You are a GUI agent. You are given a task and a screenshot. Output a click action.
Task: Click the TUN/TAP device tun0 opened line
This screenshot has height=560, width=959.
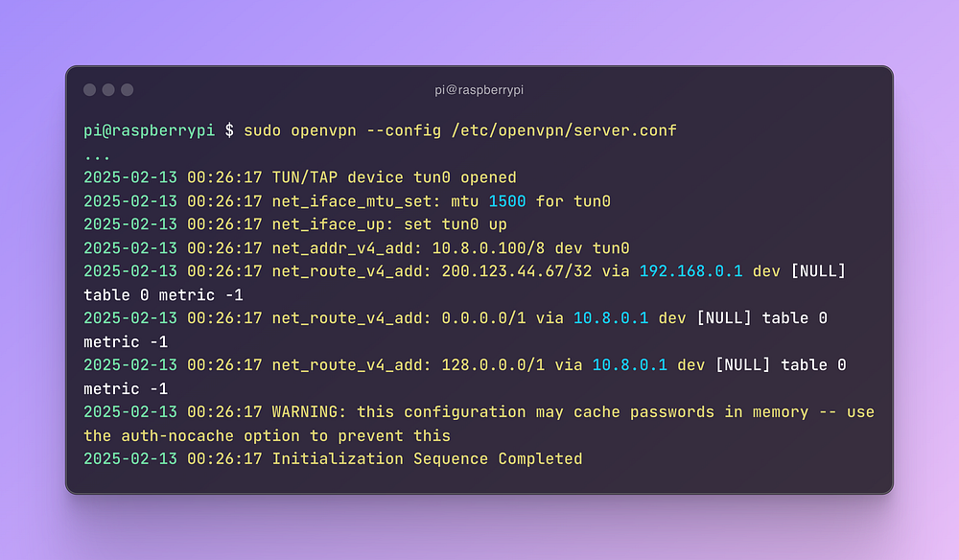point(394,177)
